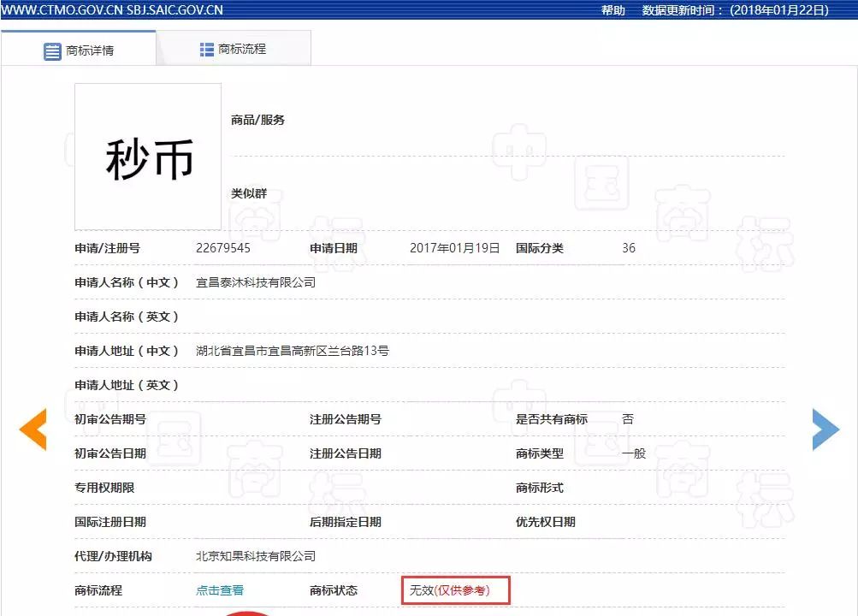The height and width of the screenshot is (616, 858).
Task: Select agency 北京知果科技有限公司
Action: point(256,556)
